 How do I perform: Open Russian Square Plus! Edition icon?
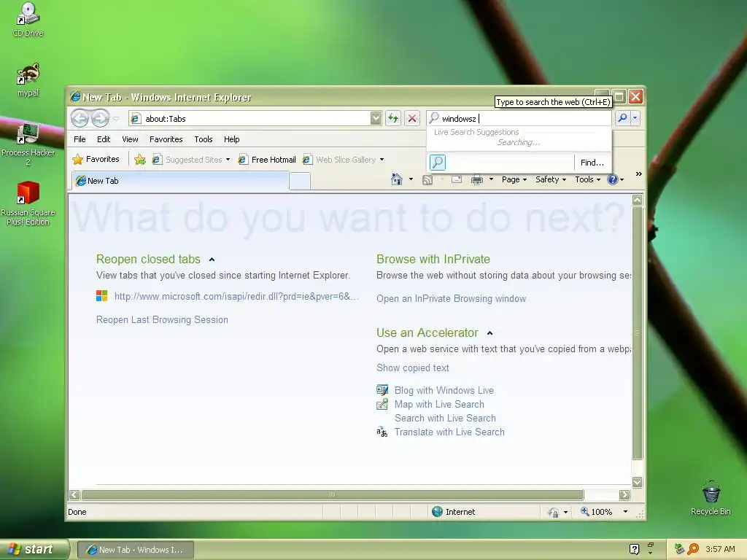coord(28,203)
